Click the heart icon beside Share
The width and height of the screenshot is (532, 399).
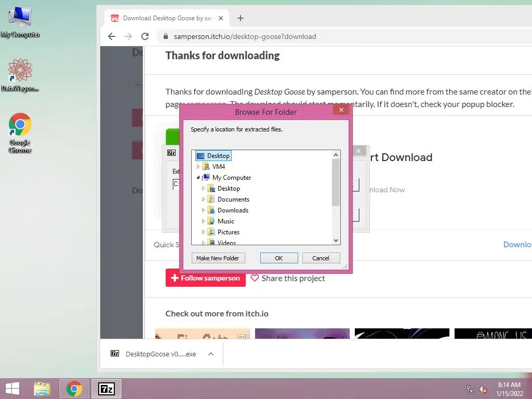(255, 278)
